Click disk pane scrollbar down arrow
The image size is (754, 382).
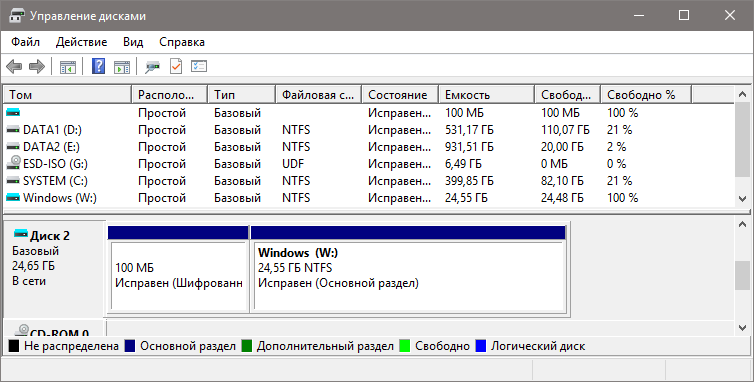coord(742,328)
